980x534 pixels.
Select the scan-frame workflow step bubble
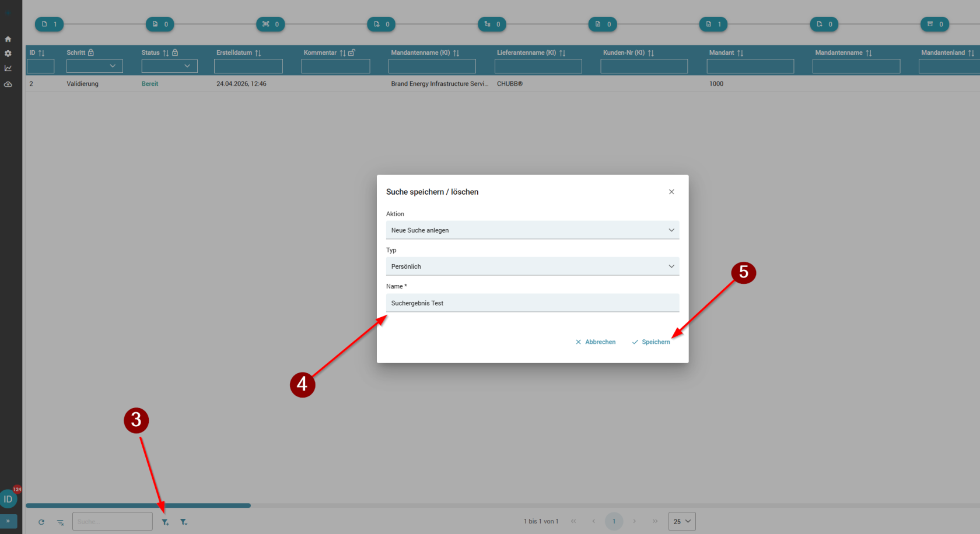(x=271, y=24)
